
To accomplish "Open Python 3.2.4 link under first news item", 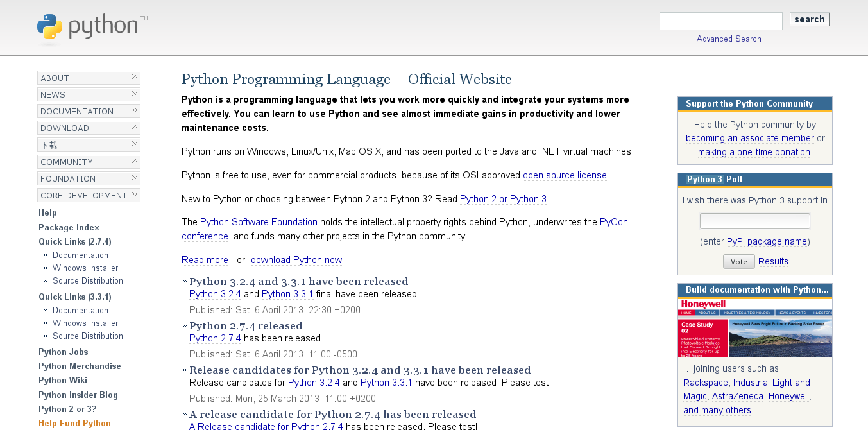I will 215,294.
